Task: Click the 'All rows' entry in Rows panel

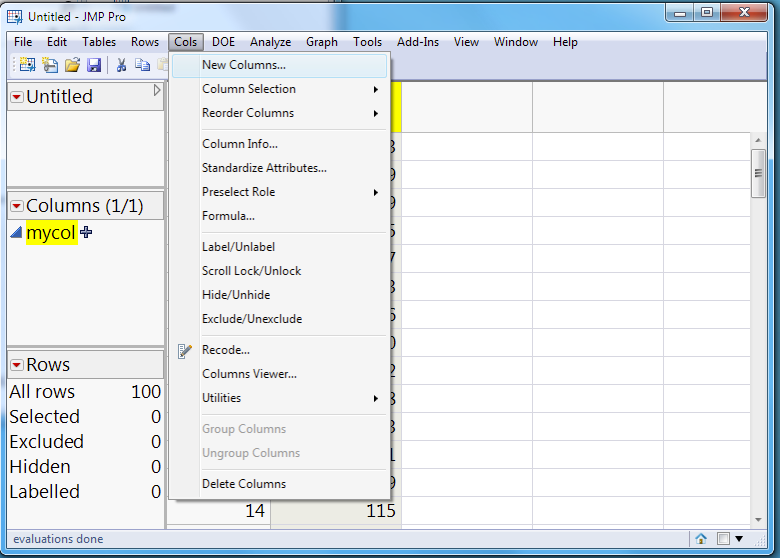Action: pos(85,392)
